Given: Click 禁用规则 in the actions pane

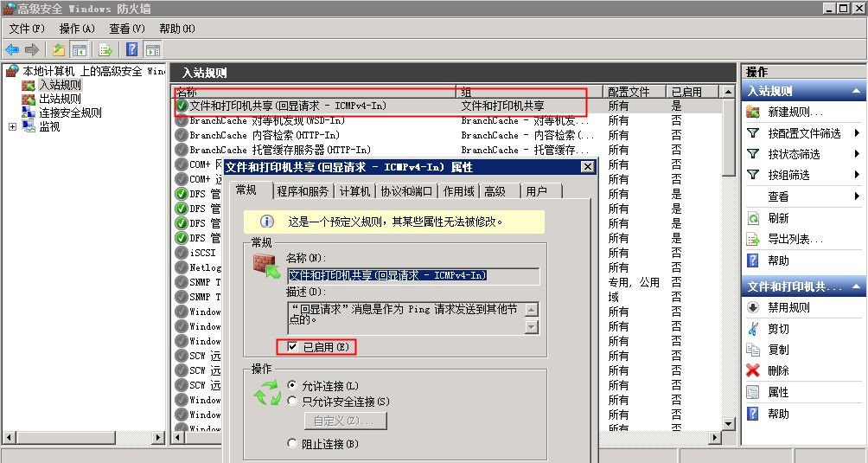Looking at the screenshot, I should pos(788,307).
